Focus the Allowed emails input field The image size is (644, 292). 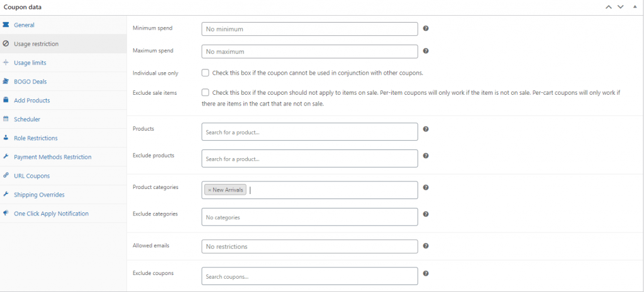coord(309,246)
